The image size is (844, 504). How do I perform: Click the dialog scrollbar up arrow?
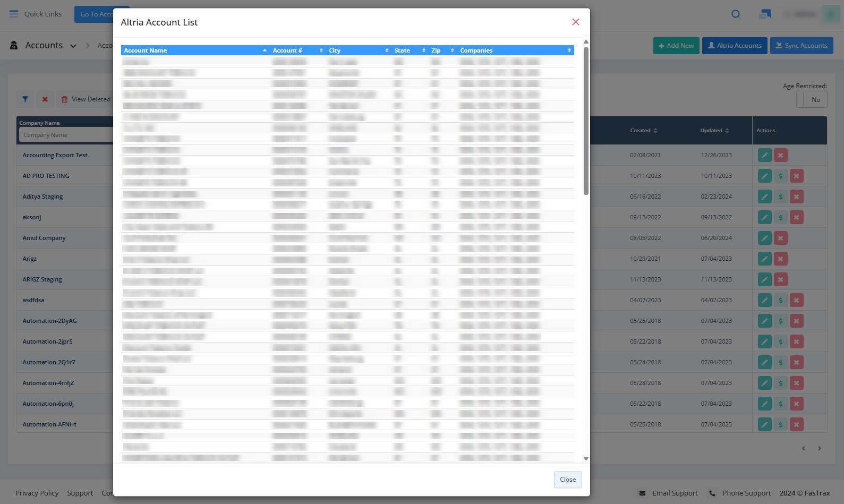pos(586,42)
